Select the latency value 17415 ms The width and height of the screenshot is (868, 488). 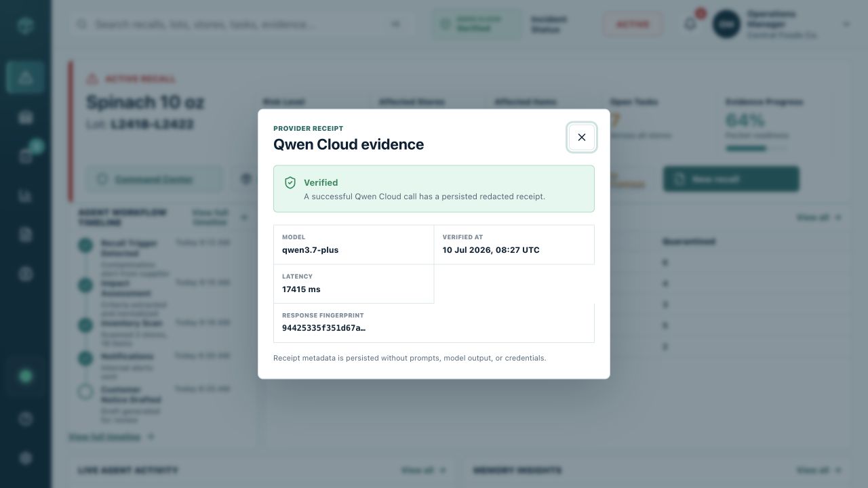[301, 289]
